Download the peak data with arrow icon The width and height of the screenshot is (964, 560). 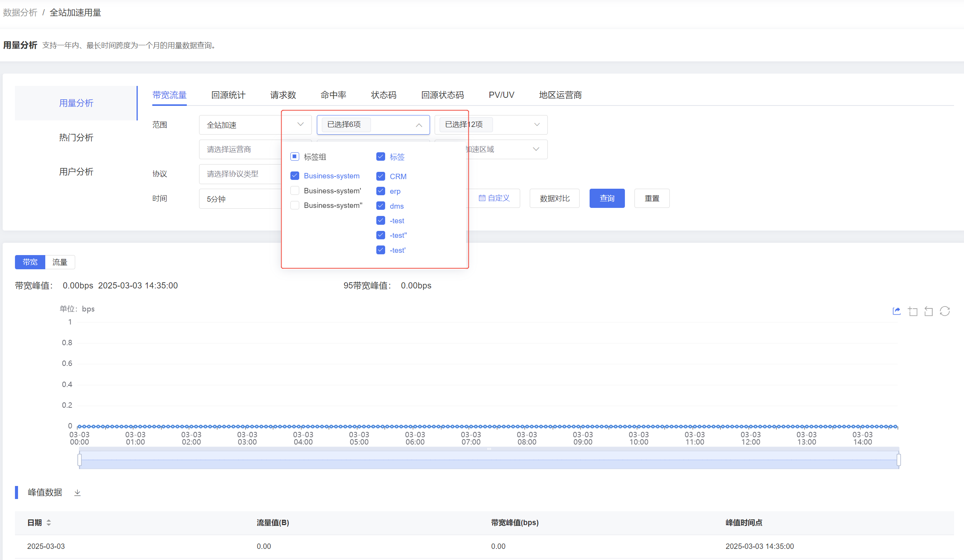click(x=77, y=492)
